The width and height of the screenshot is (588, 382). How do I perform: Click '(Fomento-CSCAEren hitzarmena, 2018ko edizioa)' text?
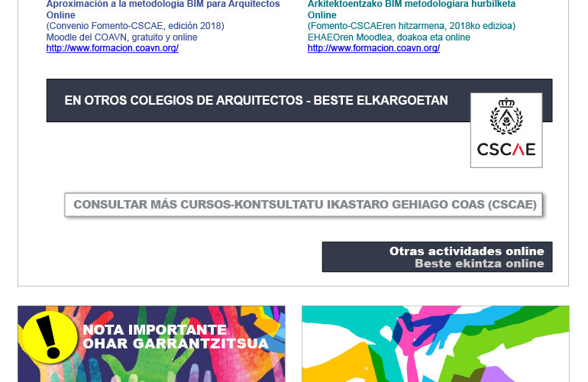412,26
